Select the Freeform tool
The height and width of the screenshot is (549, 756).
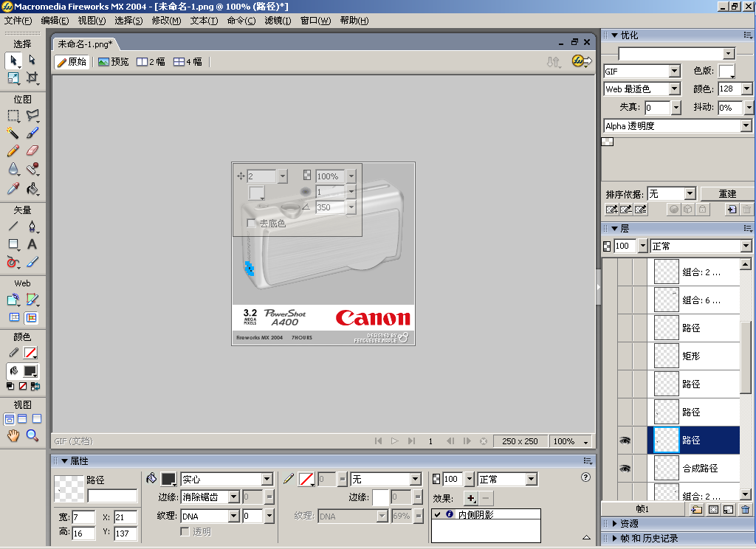13,262
